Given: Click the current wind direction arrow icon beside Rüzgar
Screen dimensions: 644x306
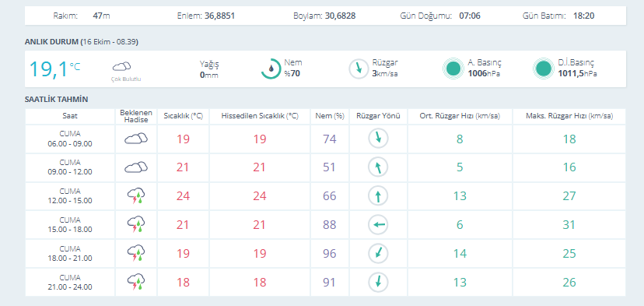Looking at the screenshot, I should click(359, 69).
